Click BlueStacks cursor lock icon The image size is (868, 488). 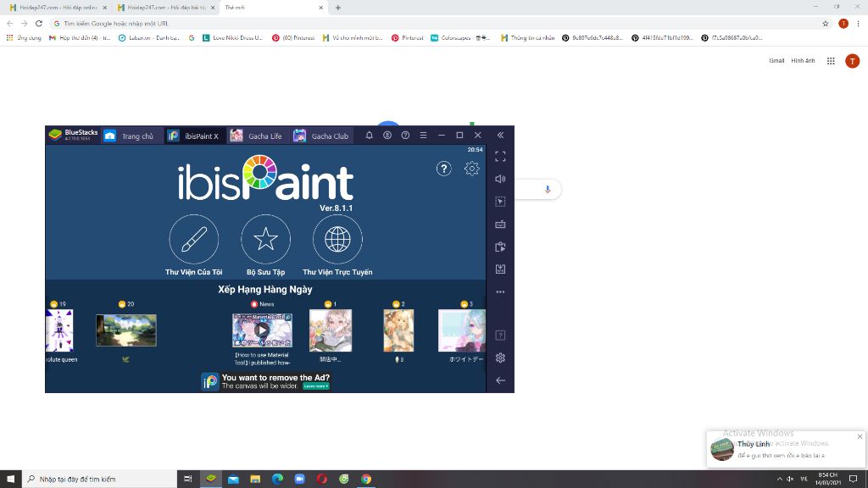(x=500, y=202)
